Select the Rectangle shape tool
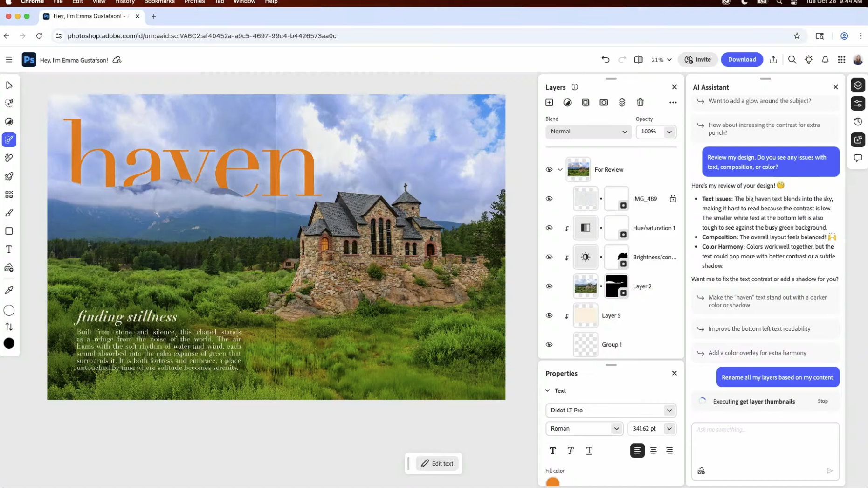868x488 pixels. pos(9,231)
